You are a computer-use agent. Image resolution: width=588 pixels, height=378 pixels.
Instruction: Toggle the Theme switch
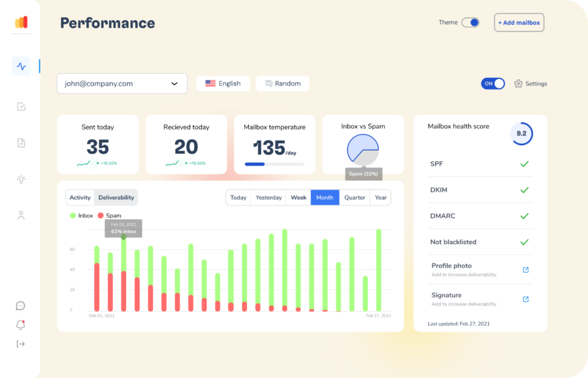(470, 22)
